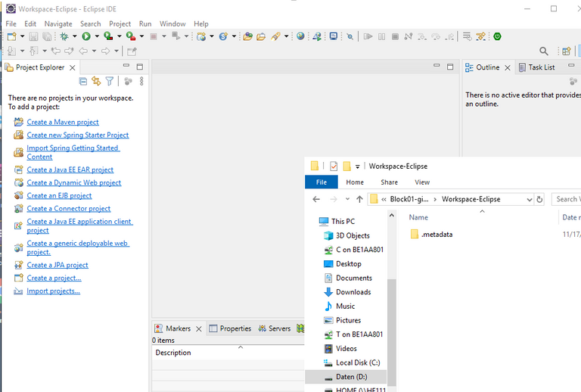The image size is (581, 392).
Task: Click the Open Perspective icon
Action: point(566,51)
